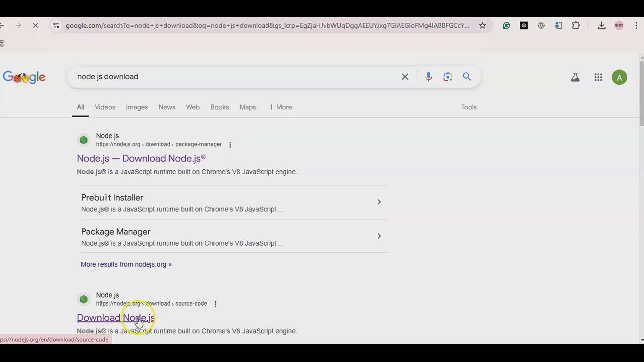The image size is (644, 362).
Task: Switch to the News tab
Action: point(167,107)
